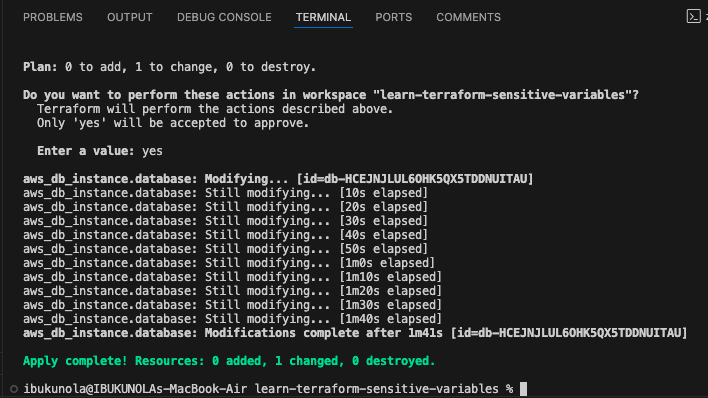
Task: Click the terminal cursor after the % prompt
Action: 523,389
